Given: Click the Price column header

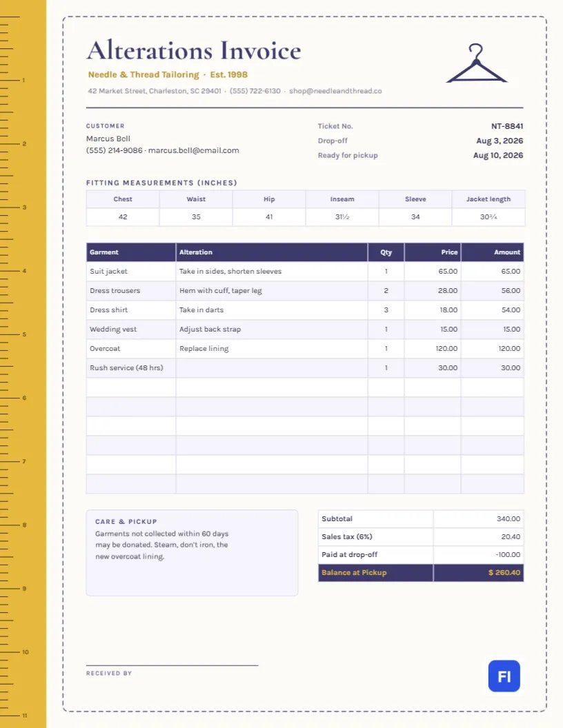Looking at the screenshot, I should click(x=433, y=252).
